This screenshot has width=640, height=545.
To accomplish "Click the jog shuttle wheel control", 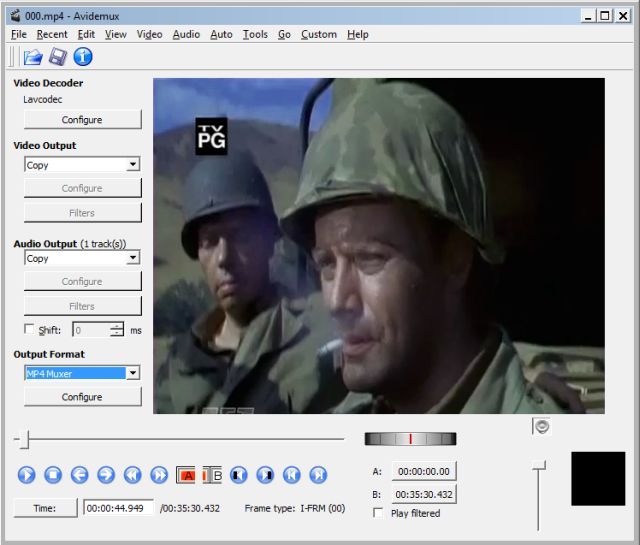I will pos(410,439).
